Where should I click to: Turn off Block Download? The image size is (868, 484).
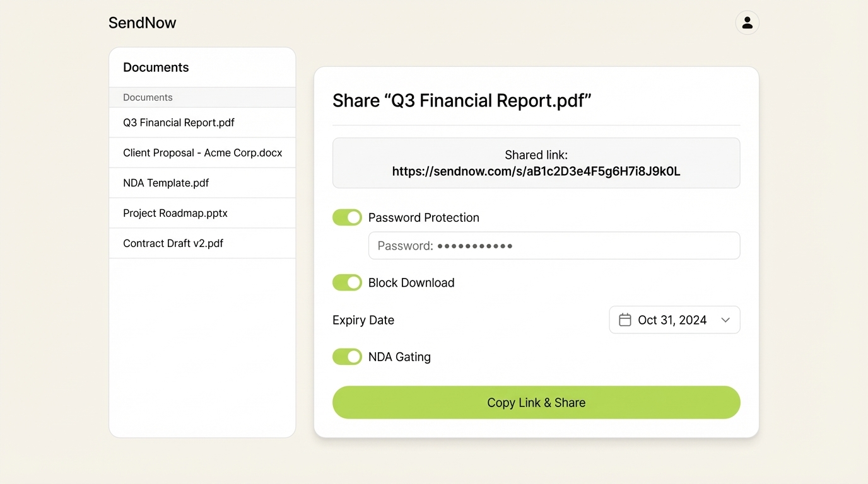347,282
